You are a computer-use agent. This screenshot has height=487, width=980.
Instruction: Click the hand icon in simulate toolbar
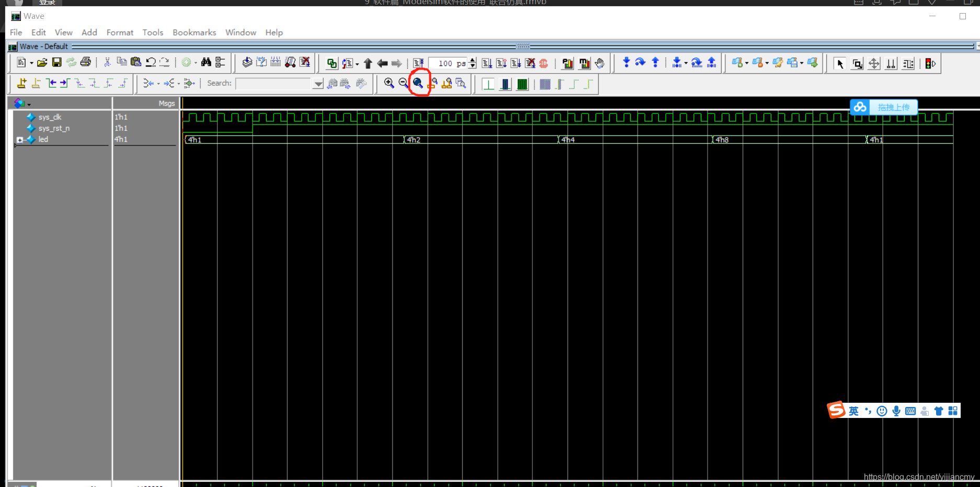point(600,63)
